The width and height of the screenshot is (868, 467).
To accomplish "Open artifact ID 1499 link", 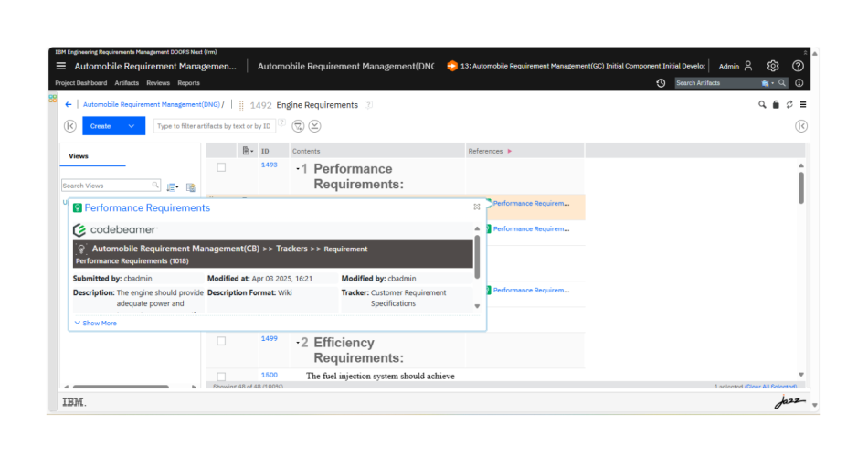I will point(269,338).
